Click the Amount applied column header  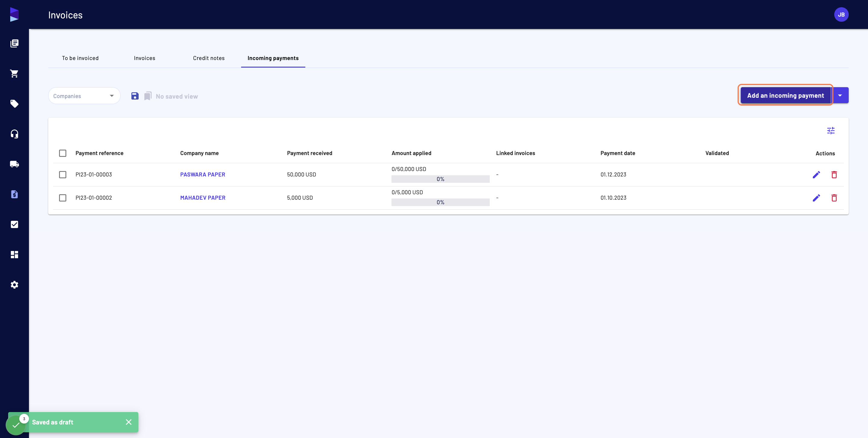click(x=411, y=153)
